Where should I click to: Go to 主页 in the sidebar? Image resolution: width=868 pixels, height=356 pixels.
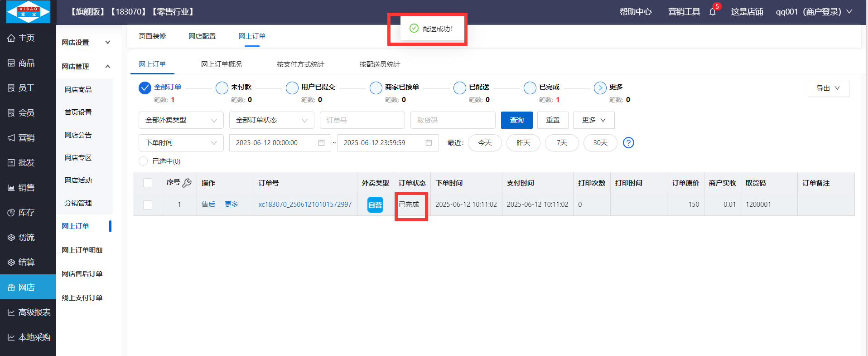[26, 38]
